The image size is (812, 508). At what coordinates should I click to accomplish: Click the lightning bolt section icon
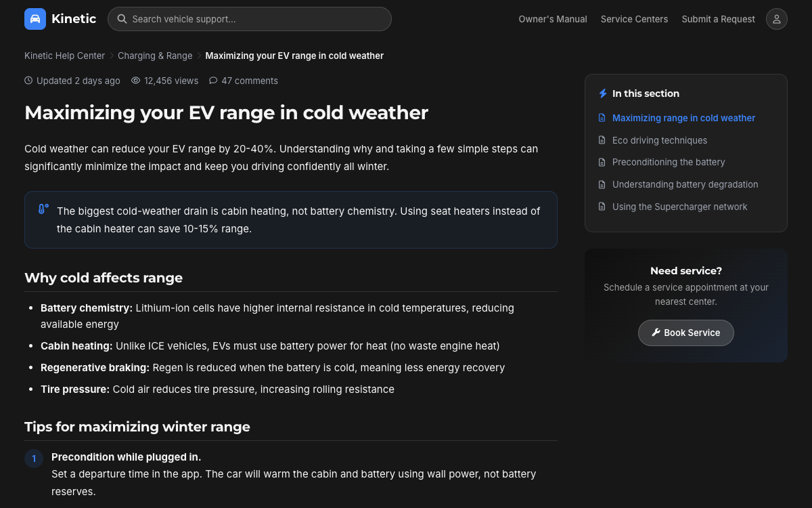pyautogui.click(x=603, y=93)
